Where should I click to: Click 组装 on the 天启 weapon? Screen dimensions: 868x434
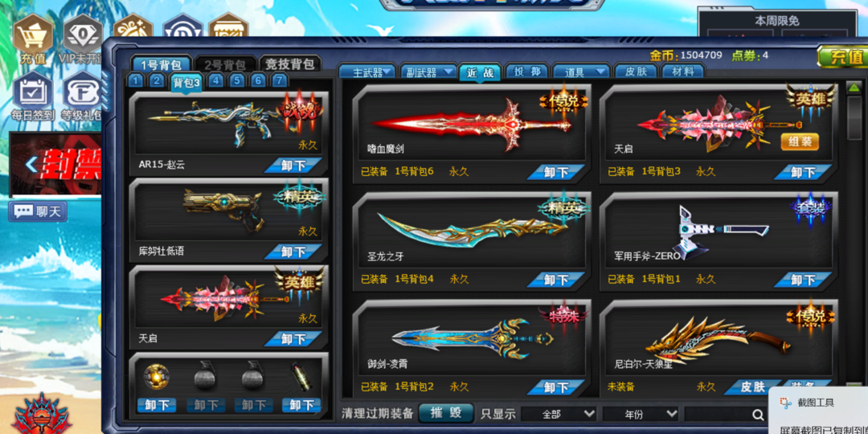800,141
